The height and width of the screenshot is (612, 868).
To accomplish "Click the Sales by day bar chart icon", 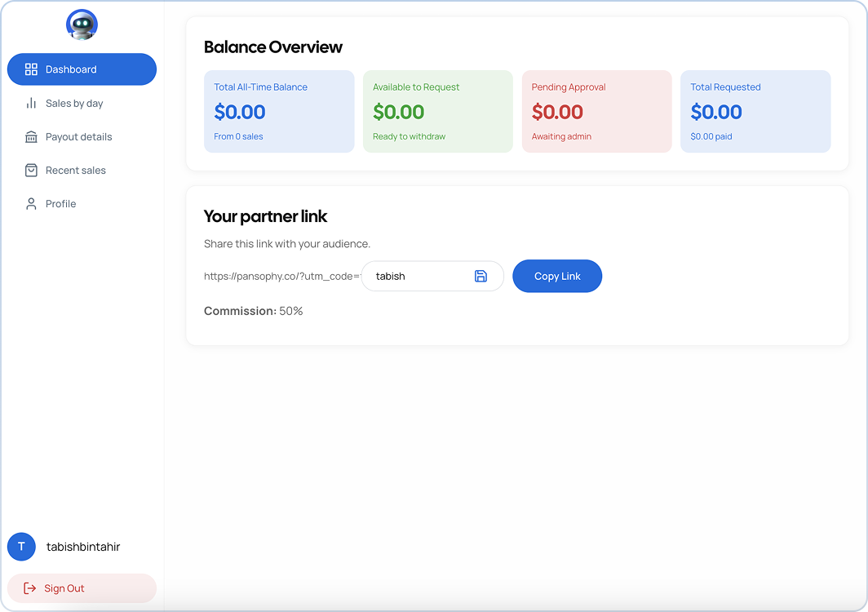I will 31,104.
